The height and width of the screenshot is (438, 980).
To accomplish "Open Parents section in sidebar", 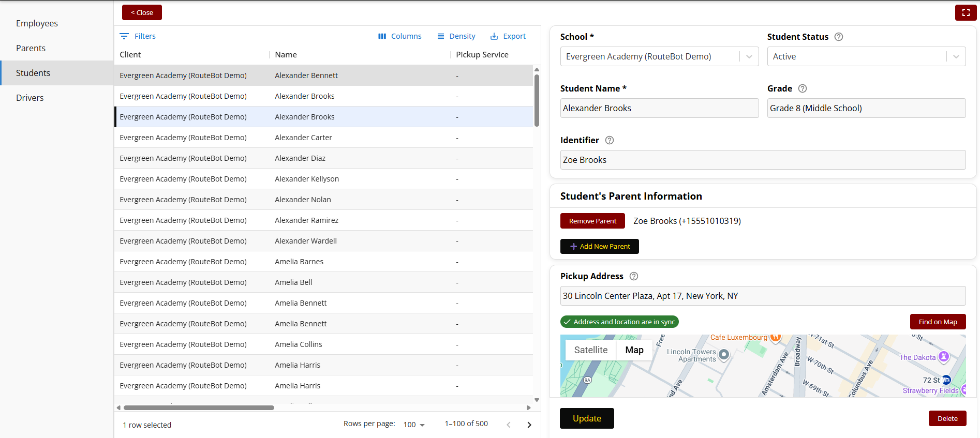I will tap(57, 48).
